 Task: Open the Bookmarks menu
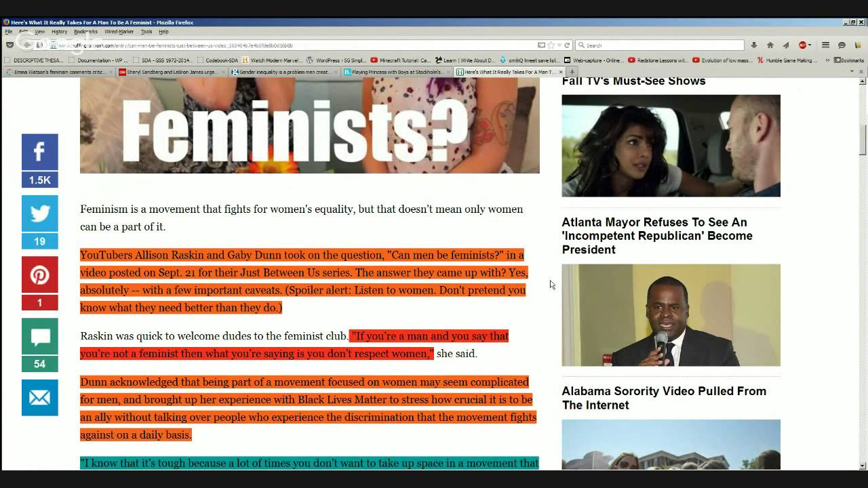pyautogui.click(x=85, y=32)
